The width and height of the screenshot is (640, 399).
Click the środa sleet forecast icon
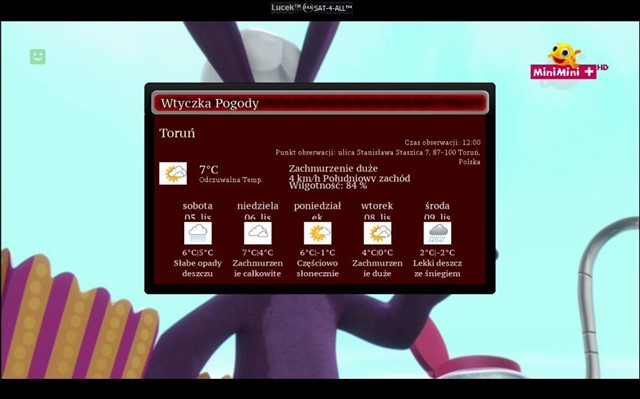[438, 233]
